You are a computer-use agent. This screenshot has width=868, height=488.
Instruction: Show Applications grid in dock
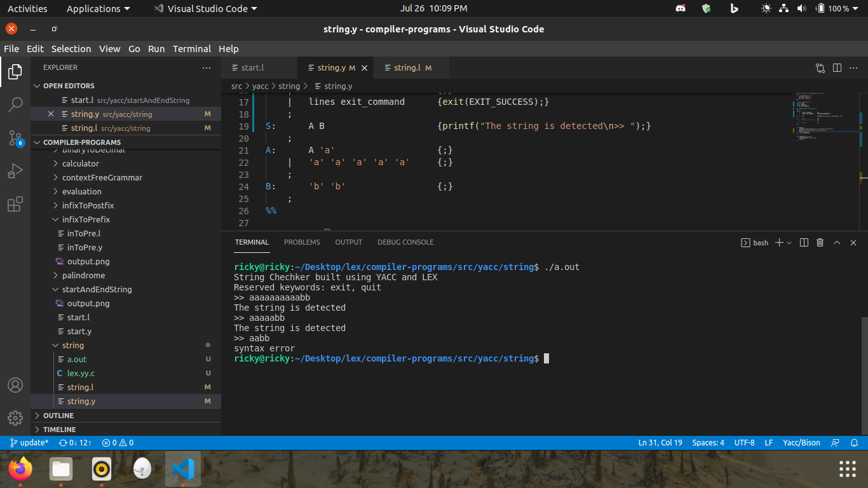point(848,470)
